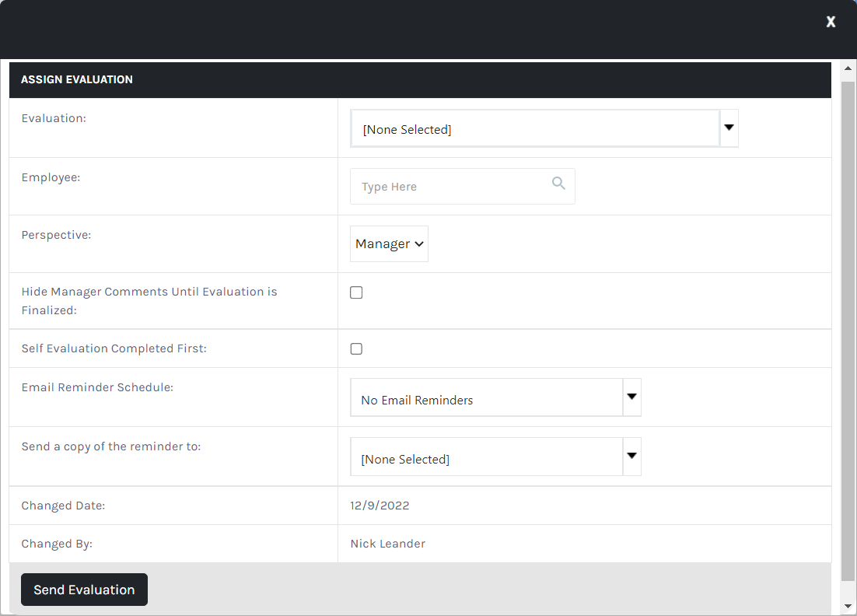Open the Evaluation dropdown arrow

[x=729, y=128]
